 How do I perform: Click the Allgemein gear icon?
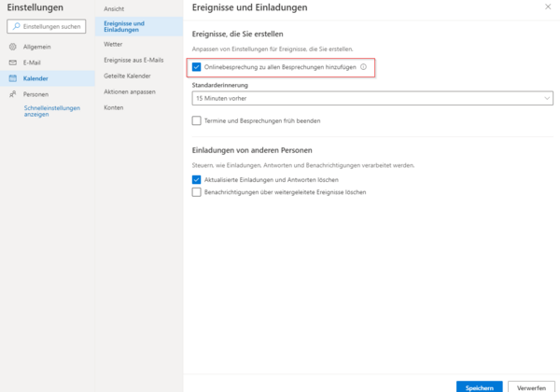click(12, 46)
